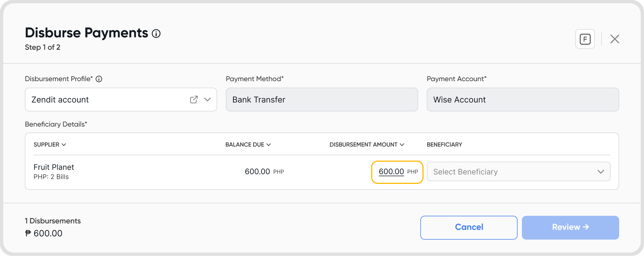Image resolution: width=644 pixels, height=256 pixels.
Task: Expand the Disbursement Profile dropdown chevron
Action: pyautogui.click(x=207, y=100)
